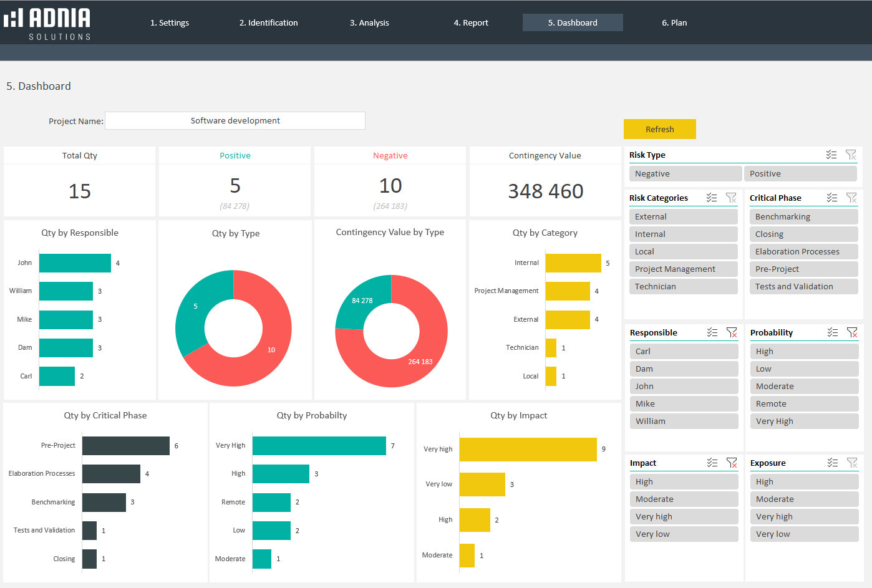Clear the Exposure slicer filter
Image resolution: width=872 pixels, height=588 pixels.
852,463
